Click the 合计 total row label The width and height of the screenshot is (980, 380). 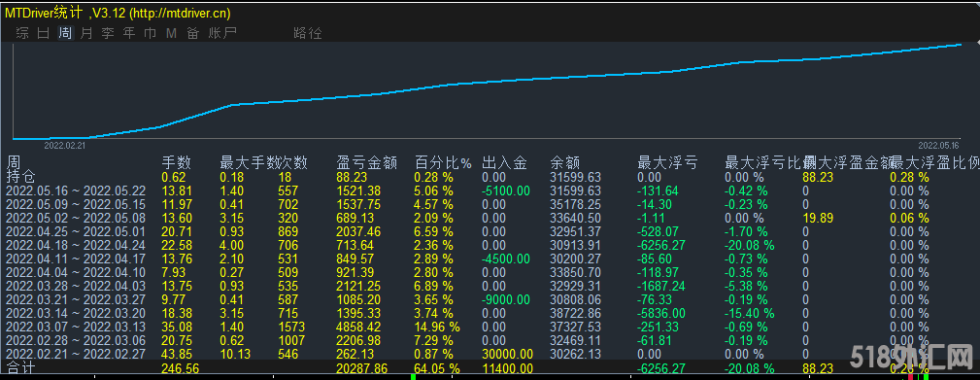pyautogui.click(x=20, y=368)
